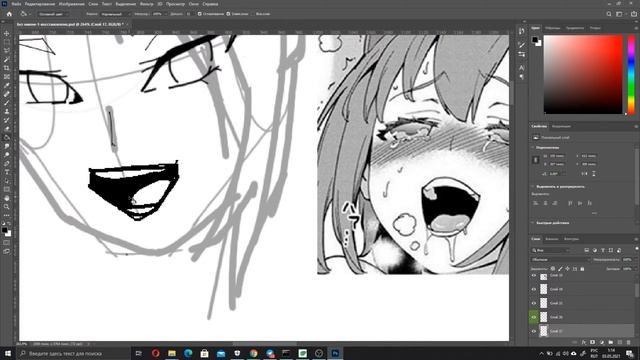The image size is (640, 360).
Task: Collapse the Align and Distribute section
Action: [533, 187]
